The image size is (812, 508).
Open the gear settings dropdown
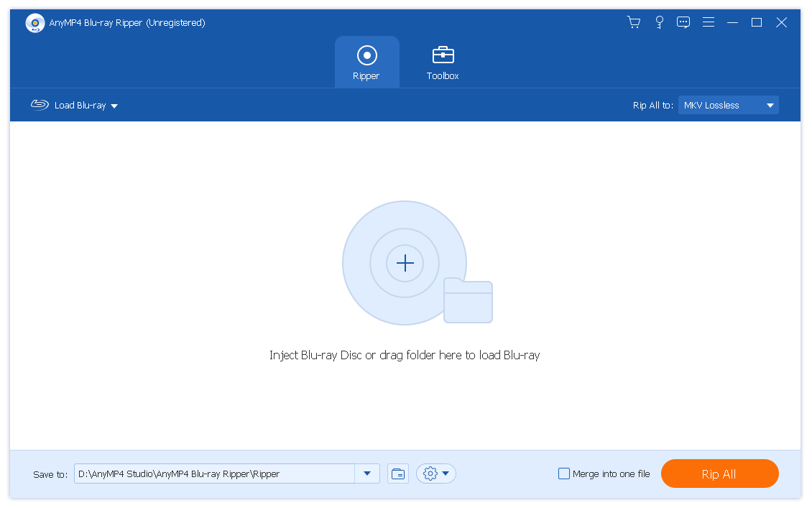(436, 474)
